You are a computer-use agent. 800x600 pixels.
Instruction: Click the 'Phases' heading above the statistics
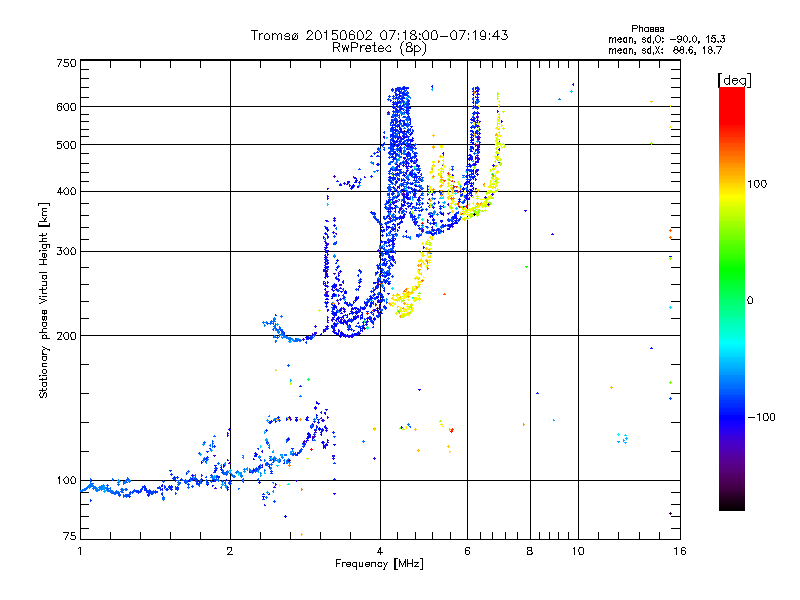pos(647,29)
